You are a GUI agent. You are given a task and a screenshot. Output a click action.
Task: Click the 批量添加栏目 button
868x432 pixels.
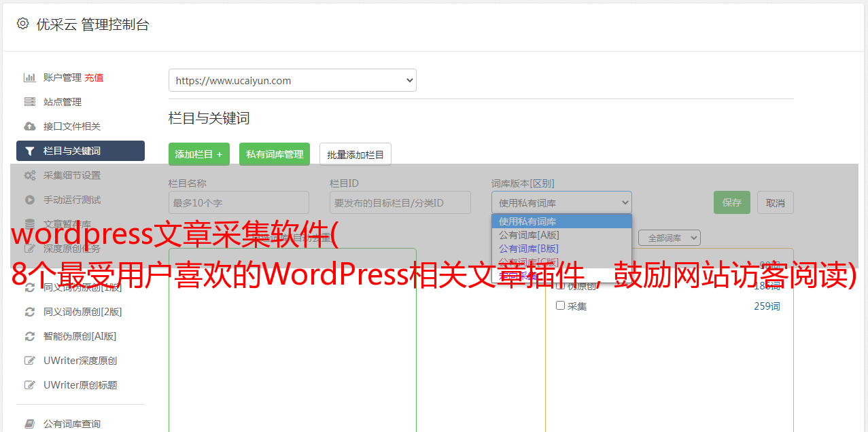(x=355, y=154)
